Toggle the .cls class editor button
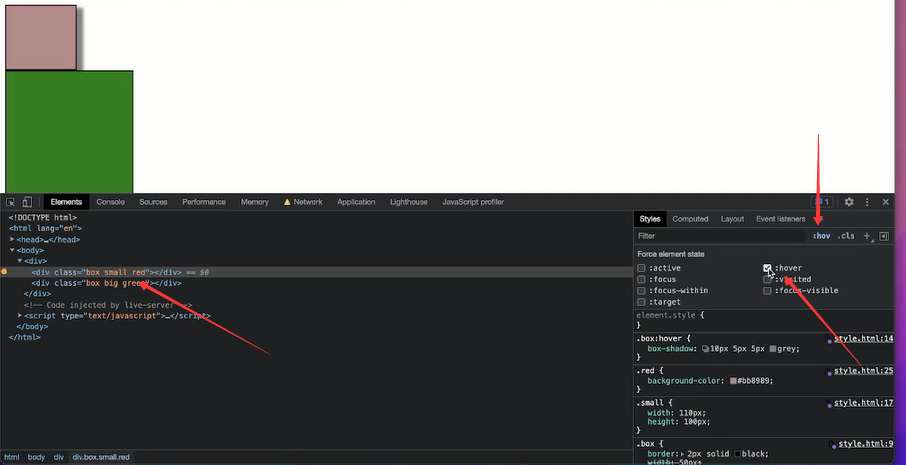Viewport: 906px width, 465px height. [x=846, y=236]
